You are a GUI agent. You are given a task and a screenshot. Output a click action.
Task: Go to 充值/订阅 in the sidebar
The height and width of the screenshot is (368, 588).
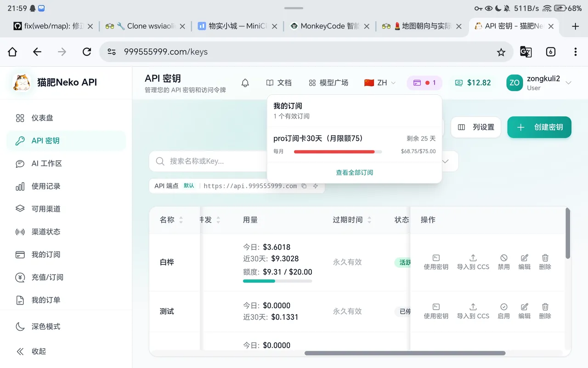pos(66,277)
